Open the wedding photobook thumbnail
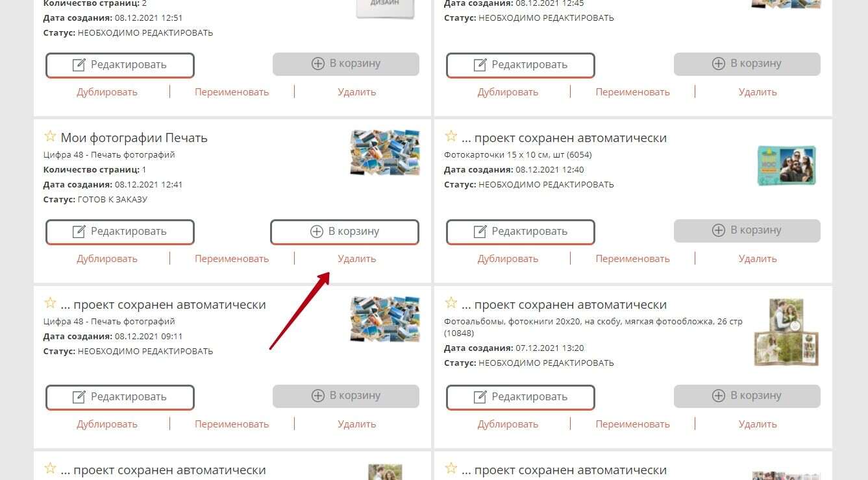Image resolution: width=868 pixels, height=480 pixels. (x=786, y=331)
